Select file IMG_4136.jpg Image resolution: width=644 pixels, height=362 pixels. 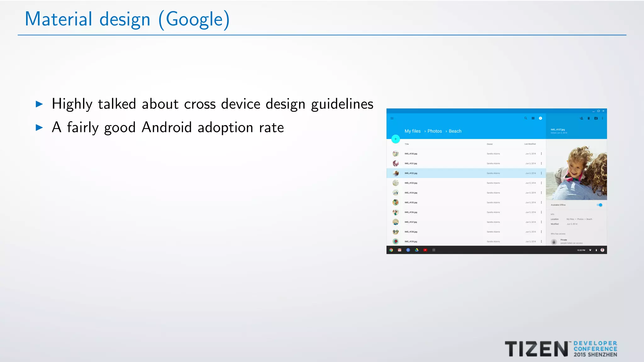(x=466, y=212)
